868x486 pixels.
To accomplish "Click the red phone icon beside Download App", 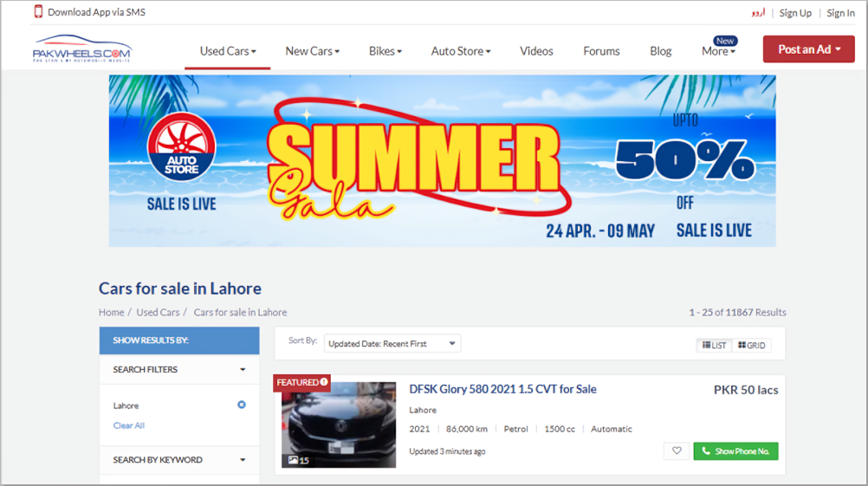I will coord(38,11).
